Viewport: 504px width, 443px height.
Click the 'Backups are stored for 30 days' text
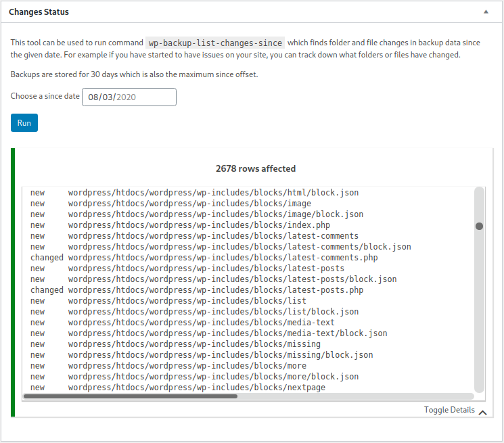click(x=134, y=74)
